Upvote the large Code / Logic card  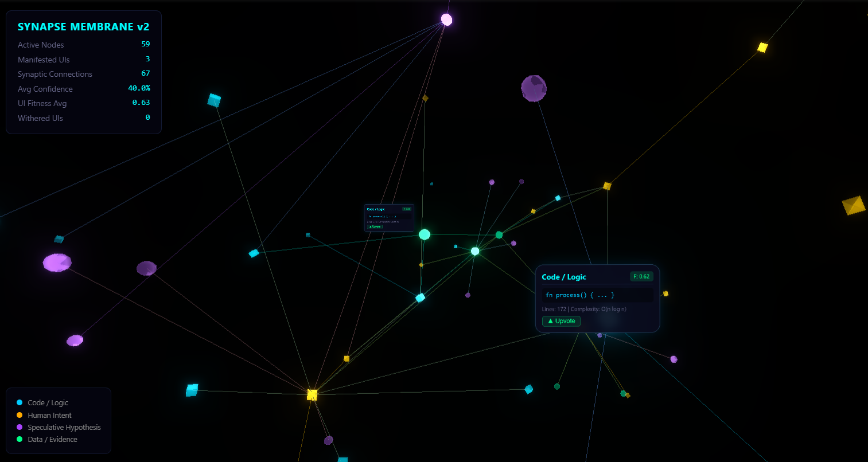tap(562, 321)
